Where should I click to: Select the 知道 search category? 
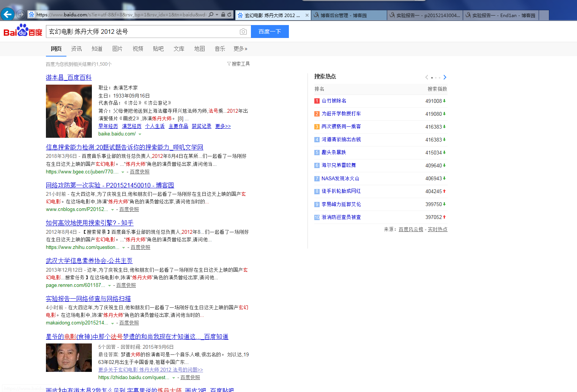coord(97,49)
